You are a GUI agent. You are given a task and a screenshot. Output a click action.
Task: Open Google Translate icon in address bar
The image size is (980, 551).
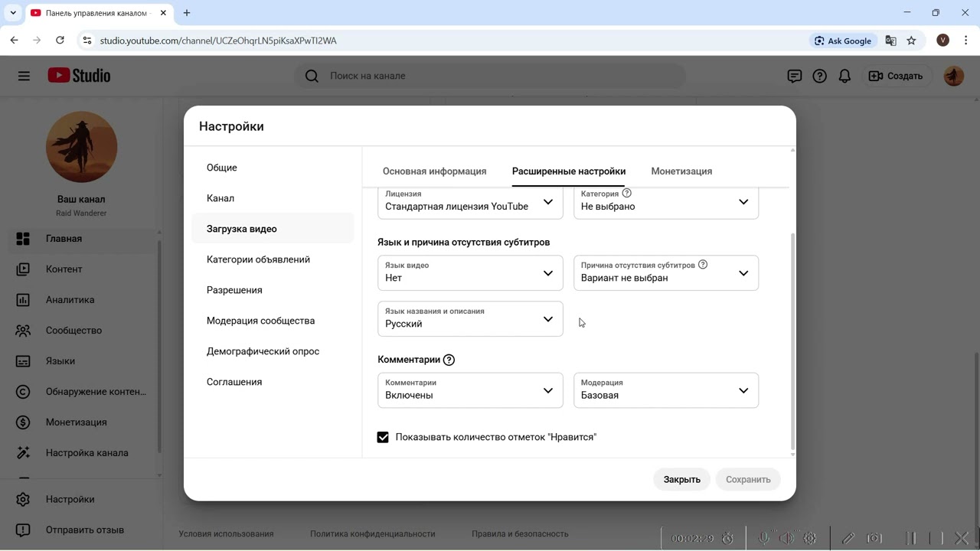click(x=890, y=41)
